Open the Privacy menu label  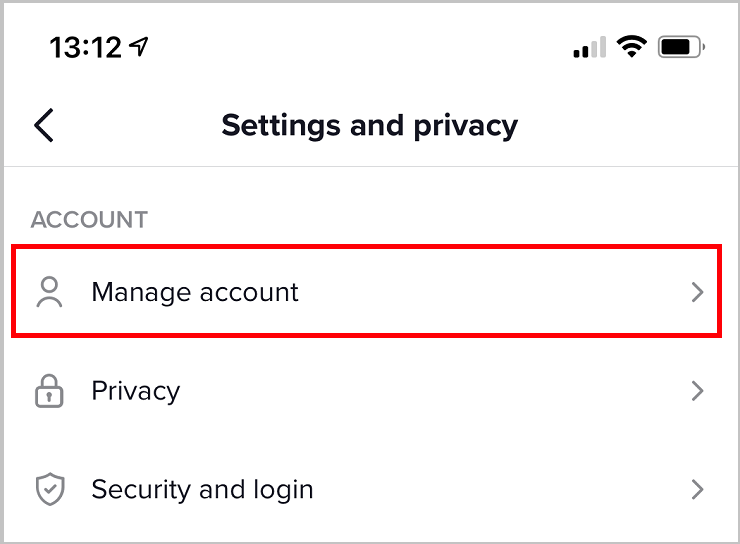136,391
